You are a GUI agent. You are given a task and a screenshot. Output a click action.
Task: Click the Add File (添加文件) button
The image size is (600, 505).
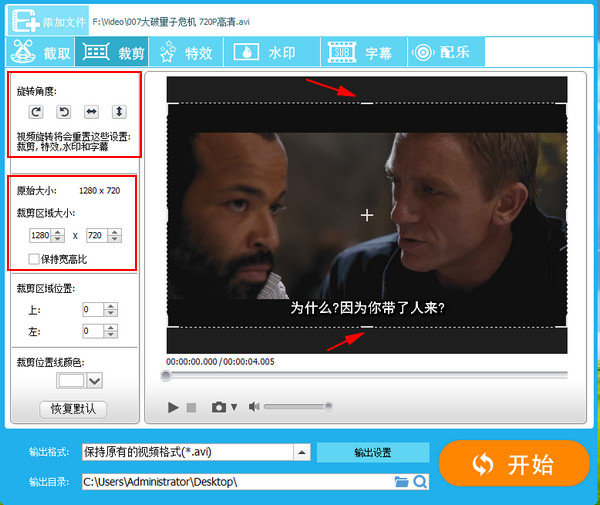(48, 21)
